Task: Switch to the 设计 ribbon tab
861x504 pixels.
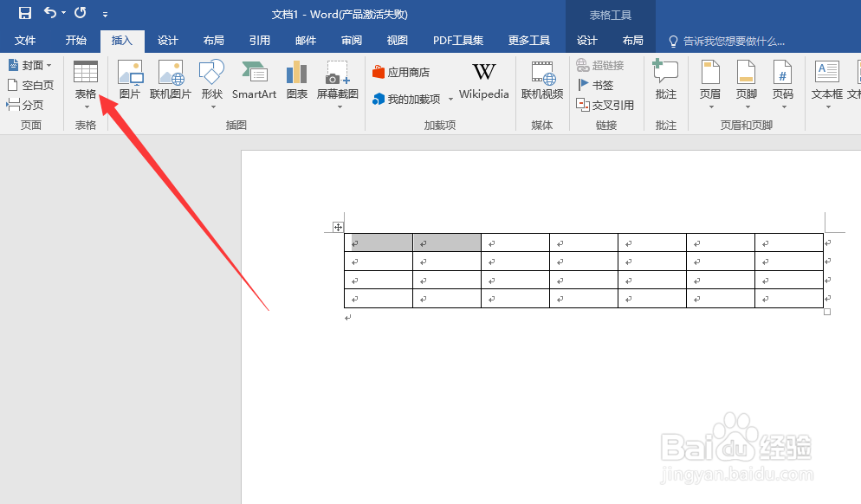Action: [167, 39]
